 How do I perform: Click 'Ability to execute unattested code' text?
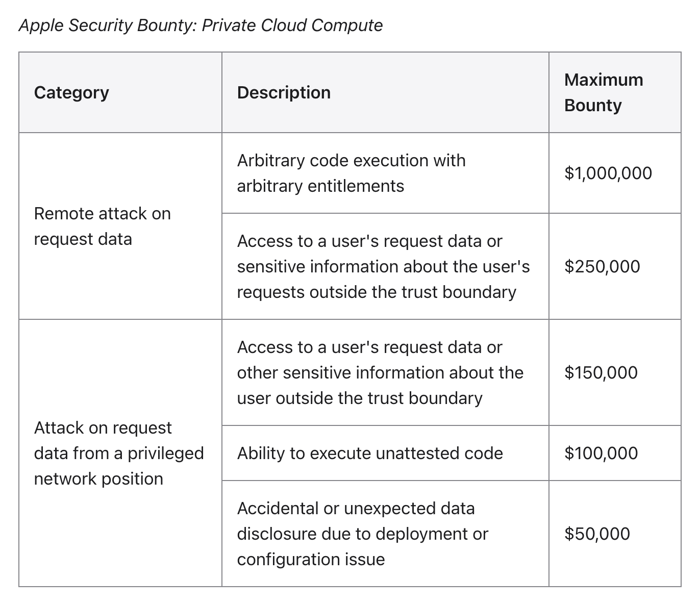pos(370,453)
